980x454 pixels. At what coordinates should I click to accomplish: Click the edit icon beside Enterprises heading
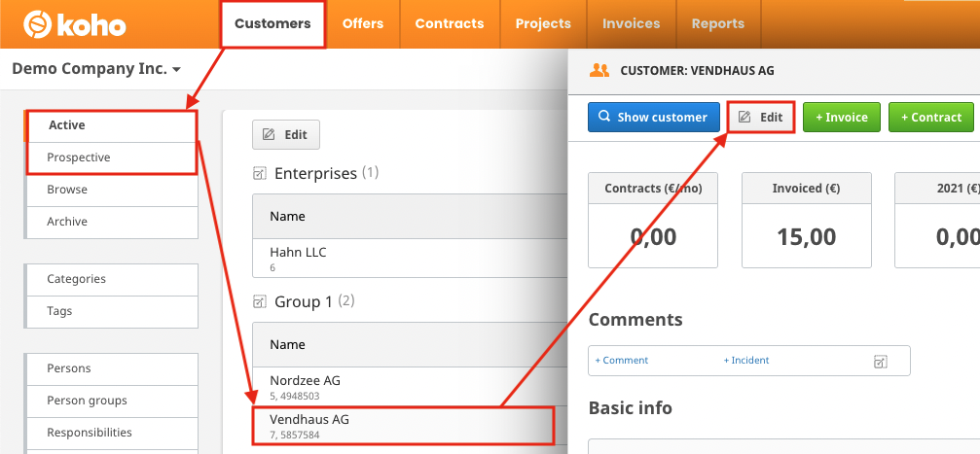tap(260, 174)
